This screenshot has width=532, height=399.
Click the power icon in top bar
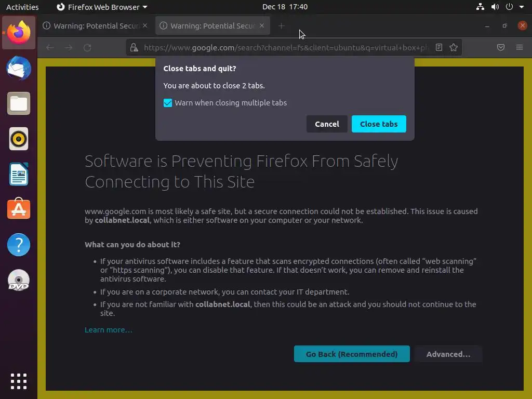pos(509,7)
